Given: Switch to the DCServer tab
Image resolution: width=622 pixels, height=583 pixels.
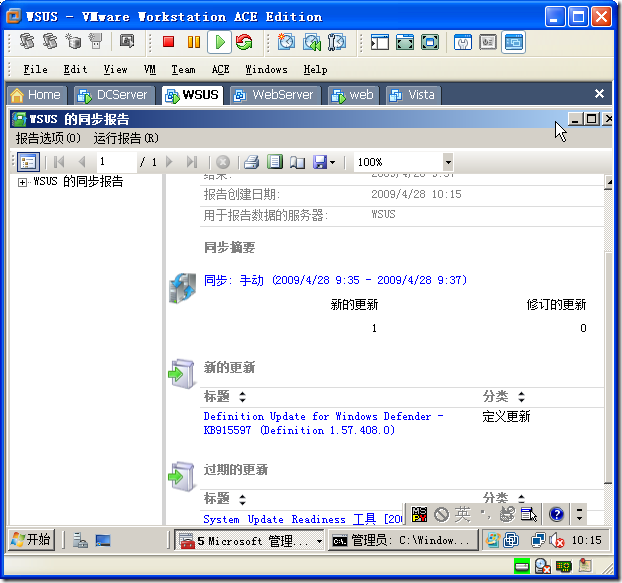Looking at the screenshot, I should pos(114,95).
